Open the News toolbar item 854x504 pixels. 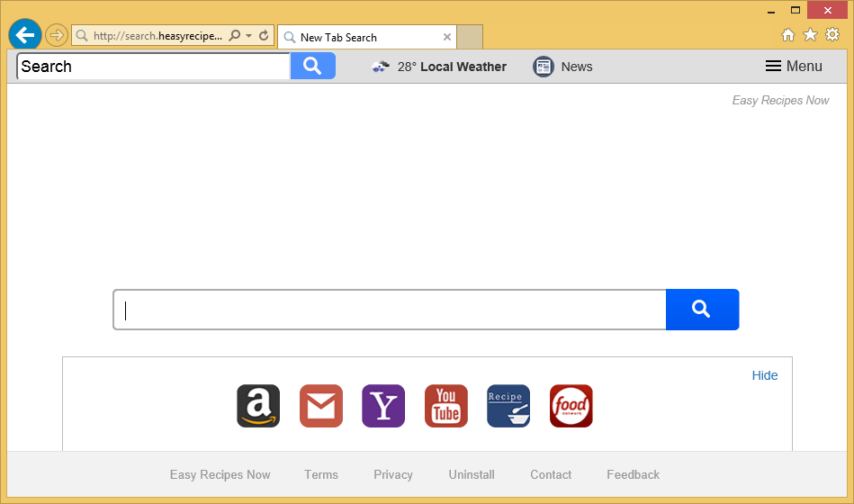click(563, 67)
